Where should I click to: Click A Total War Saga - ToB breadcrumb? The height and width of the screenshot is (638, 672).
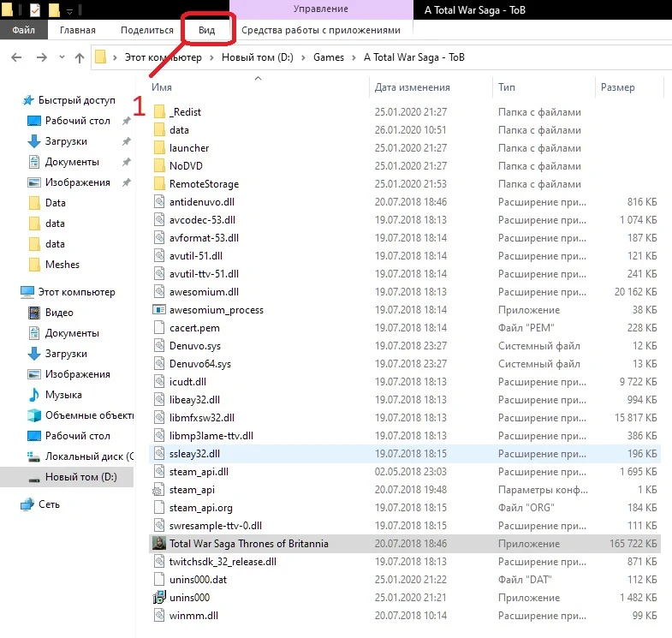(x=414, y=57)
